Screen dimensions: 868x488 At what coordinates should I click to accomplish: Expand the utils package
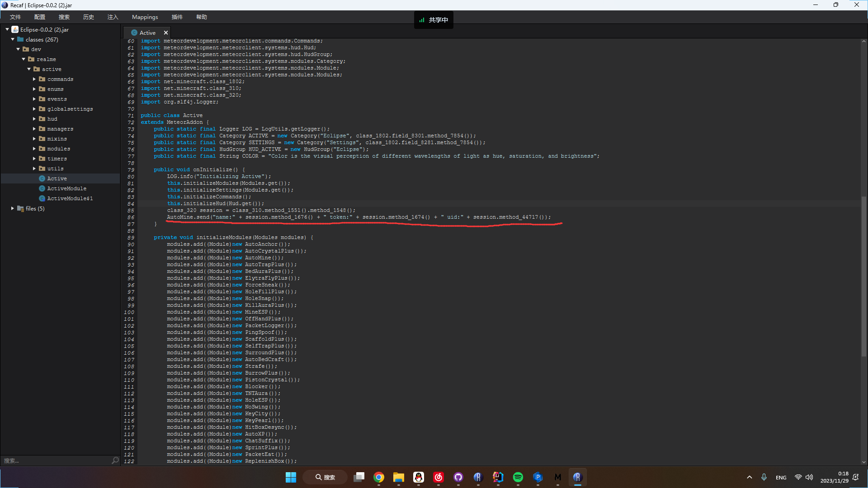click(34, 169)
